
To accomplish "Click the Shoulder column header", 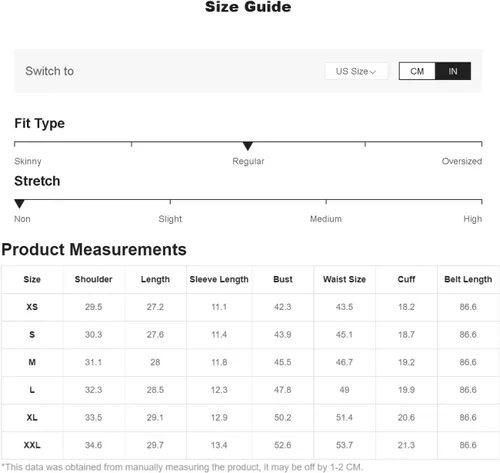I will click(x=93, y=279).
